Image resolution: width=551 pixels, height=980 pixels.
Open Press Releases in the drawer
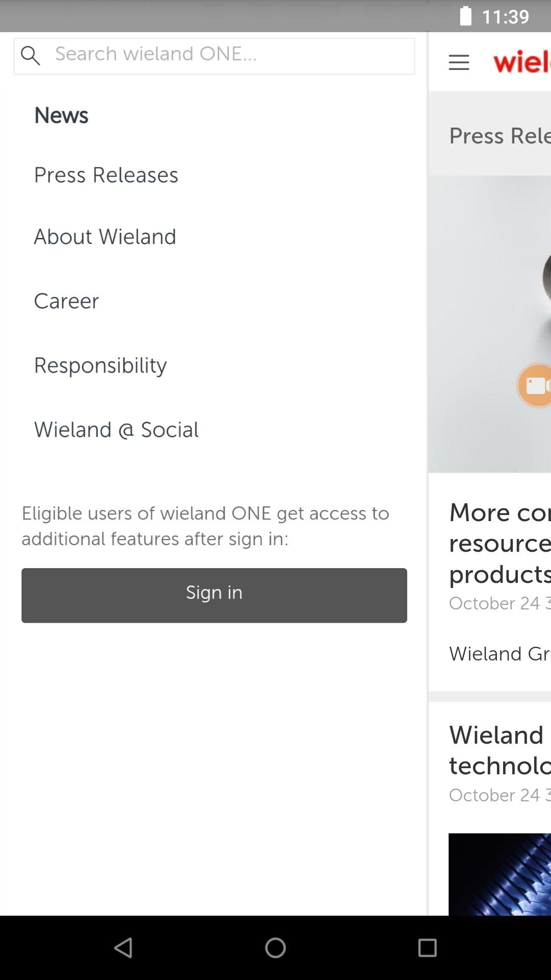tap(106, 175)
